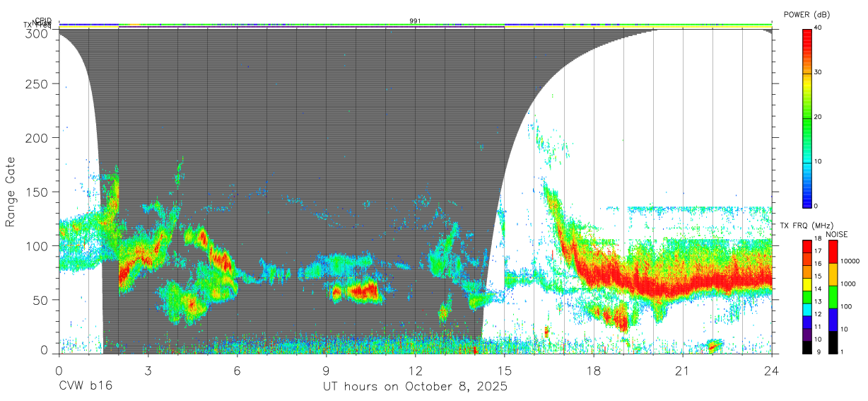Click the 6 hour tick on UT axis
This screenshot has height=401, width=868.
coord(237,371)
